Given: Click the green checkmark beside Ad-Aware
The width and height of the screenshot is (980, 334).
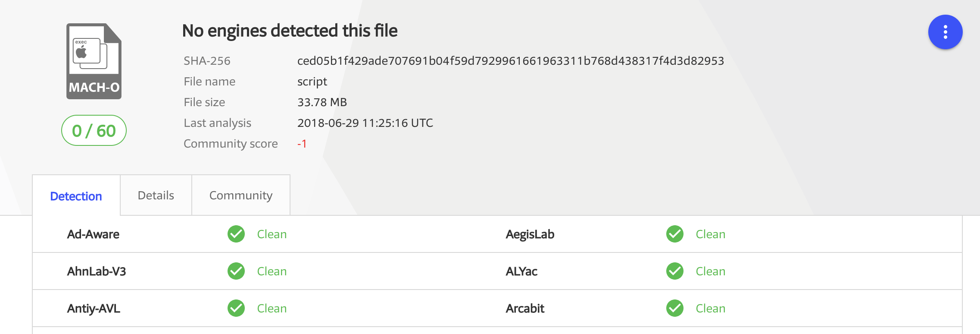Looking at the screenshot, I should coord(236,234).
